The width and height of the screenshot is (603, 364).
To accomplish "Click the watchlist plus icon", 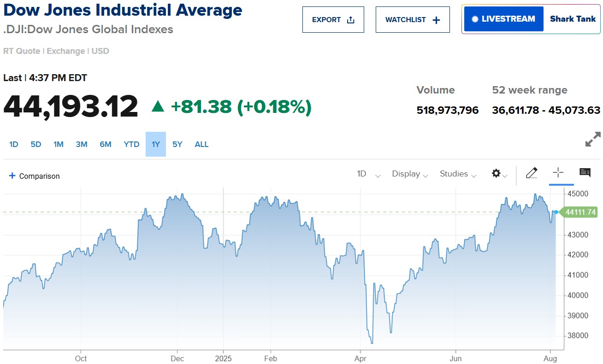I will 436,20.
